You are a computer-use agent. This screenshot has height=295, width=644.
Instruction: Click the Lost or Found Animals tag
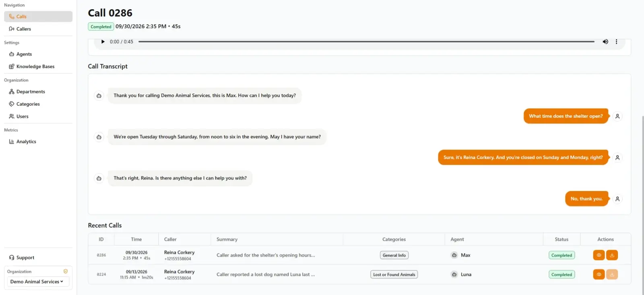pos(394,274)
